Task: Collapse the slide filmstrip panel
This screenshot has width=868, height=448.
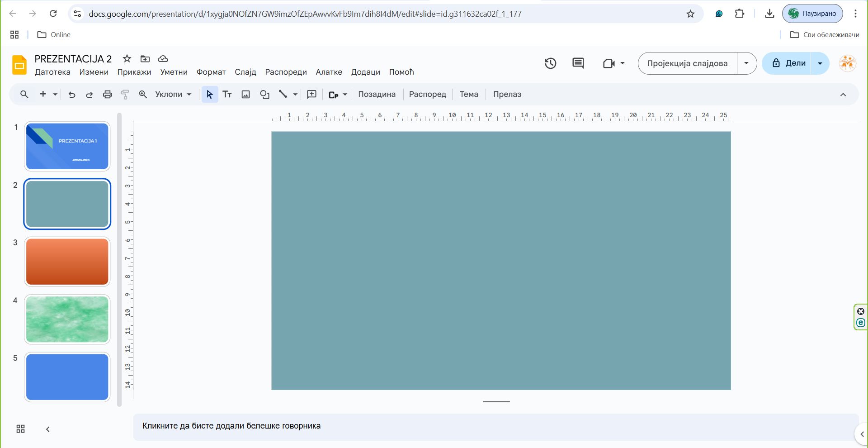Action: 48,429
